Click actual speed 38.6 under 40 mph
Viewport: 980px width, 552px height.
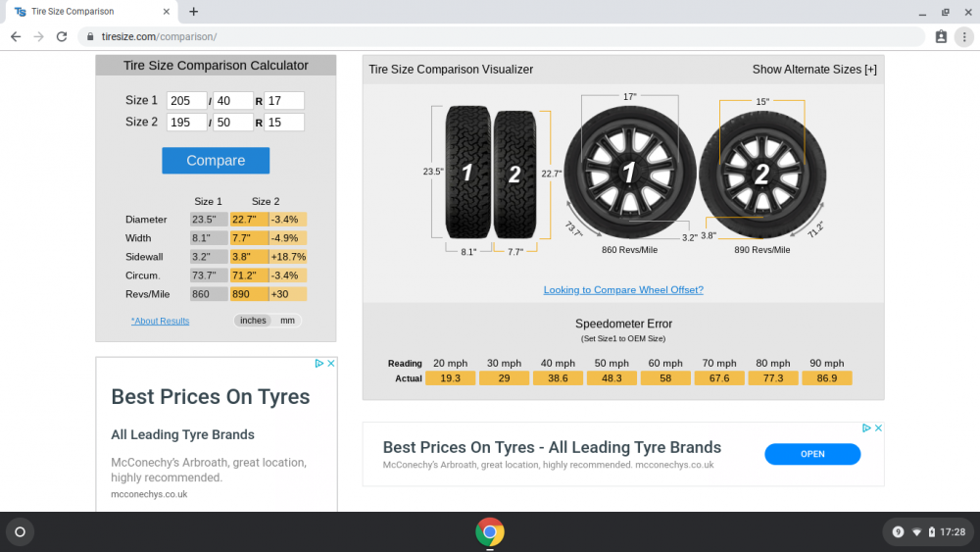coord(558,378)
